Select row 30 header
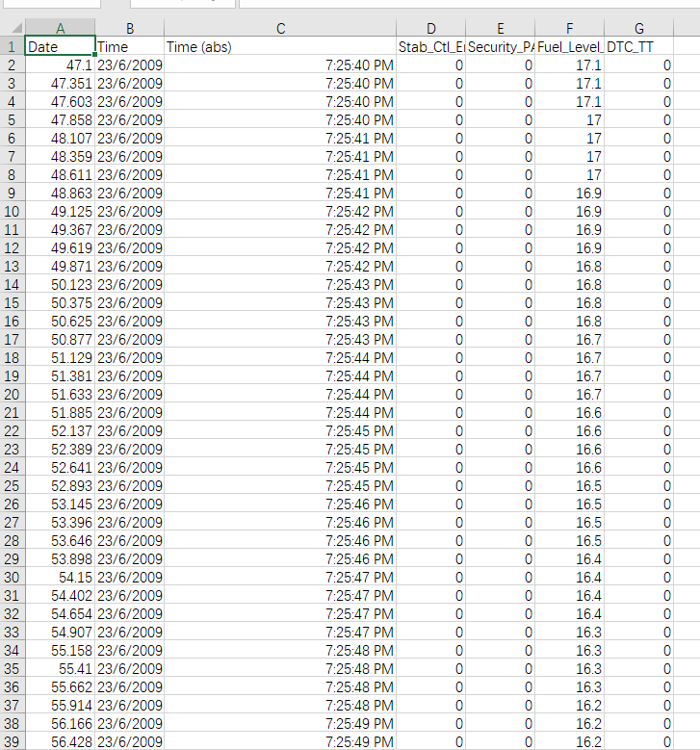 [x=12, y=578]
